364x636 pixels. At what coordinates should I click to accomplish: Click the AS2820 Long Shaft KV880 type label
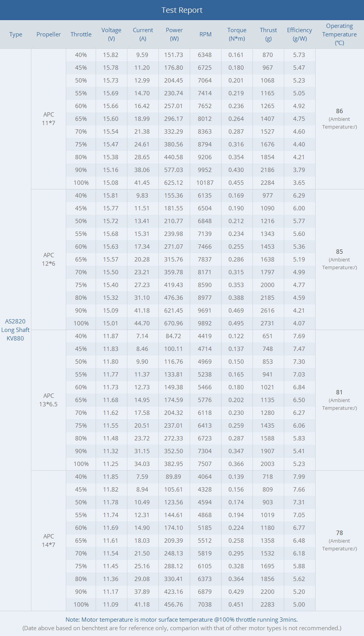coord(15,330)
